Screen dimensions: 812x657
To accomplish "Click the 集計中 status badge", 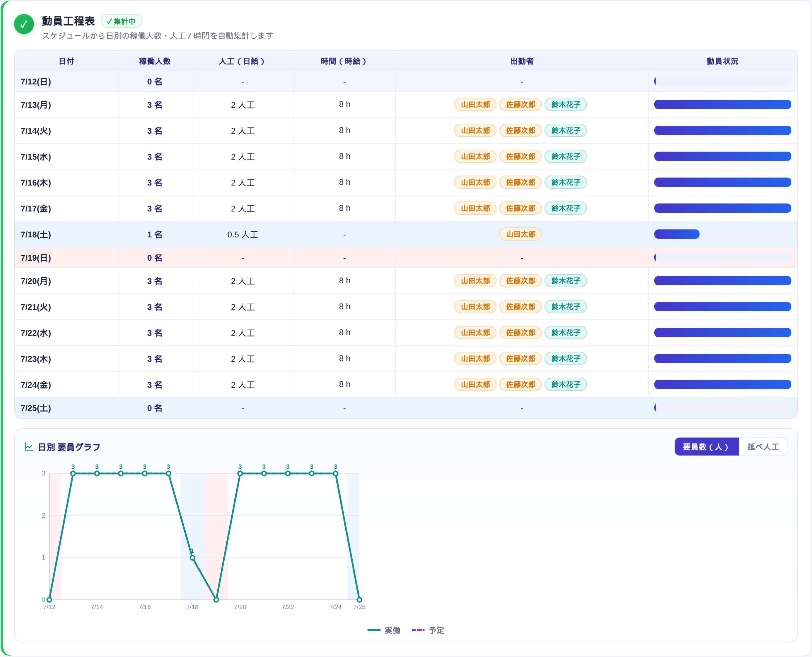I will 121,21.
